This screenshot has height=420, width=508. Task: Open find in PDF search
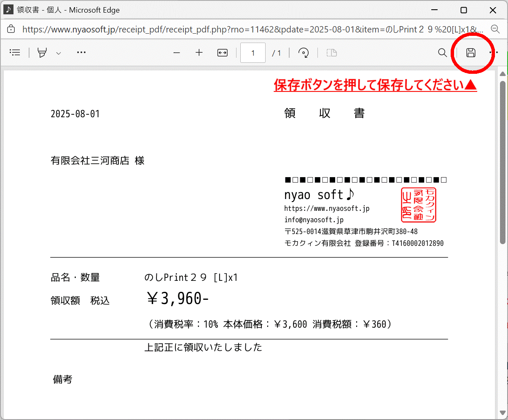click(442, 53)
